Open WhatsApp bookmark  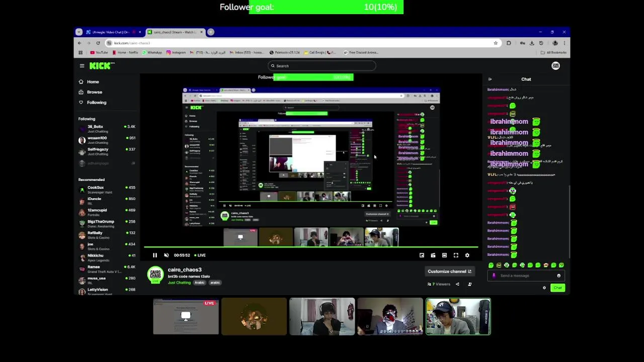pyautogui.click(x=151, y=52)
